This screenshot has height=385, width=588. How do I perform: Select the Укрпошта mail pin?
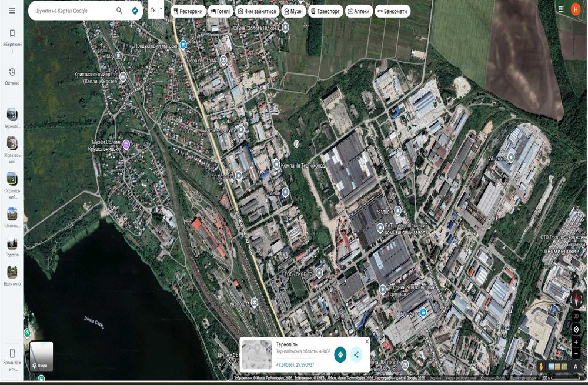[254, 302]
